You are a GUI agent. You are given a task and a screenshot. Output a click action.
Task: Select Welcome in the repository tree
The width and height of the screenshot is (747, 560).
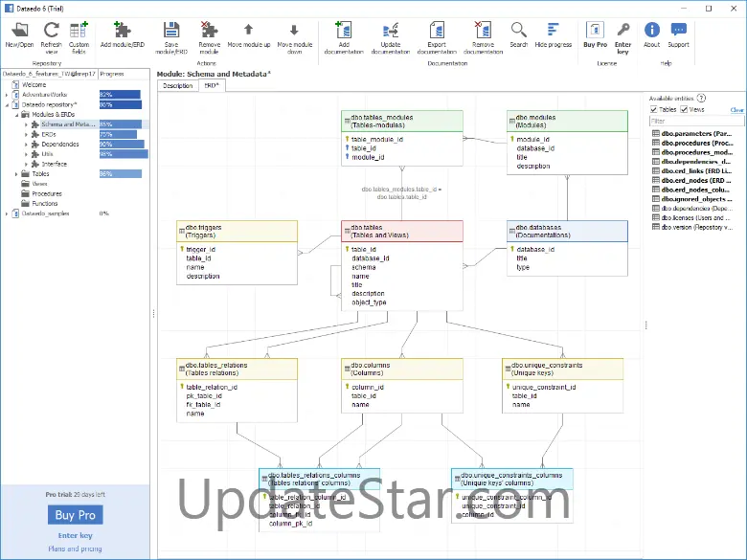34,85
